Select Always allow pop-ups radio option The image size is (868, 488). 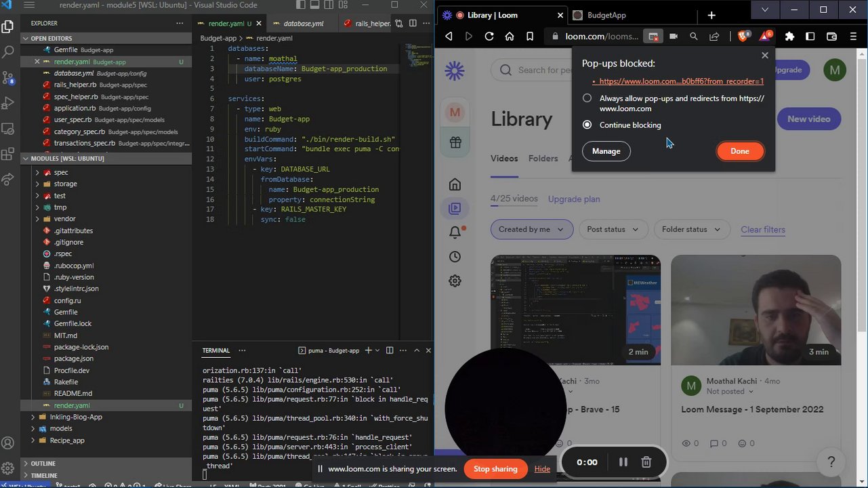point(587,98)
